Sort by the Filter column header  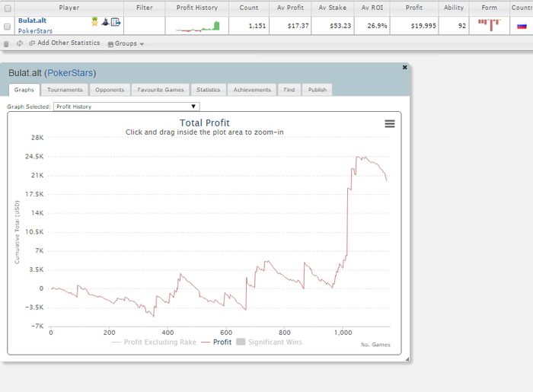[x=145, y=8]
